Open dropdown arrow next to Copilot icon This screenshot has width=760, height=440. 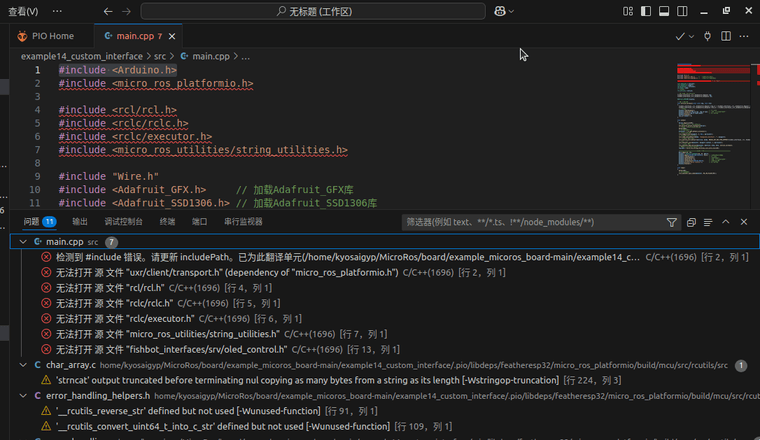click(x=511, y=11)
